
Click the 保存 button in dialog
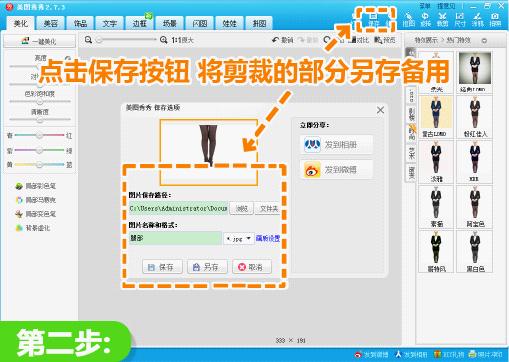162,267
